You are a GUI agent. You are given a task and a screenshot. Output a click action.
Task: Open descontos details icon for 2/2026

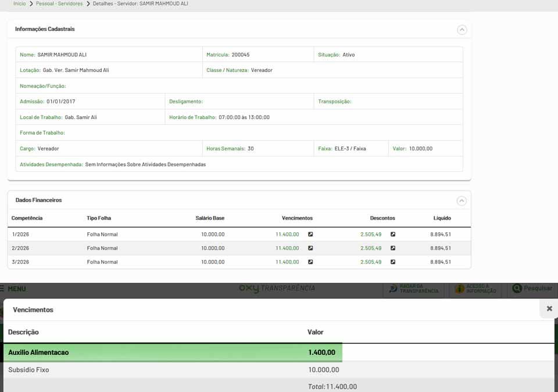point(393,248)
